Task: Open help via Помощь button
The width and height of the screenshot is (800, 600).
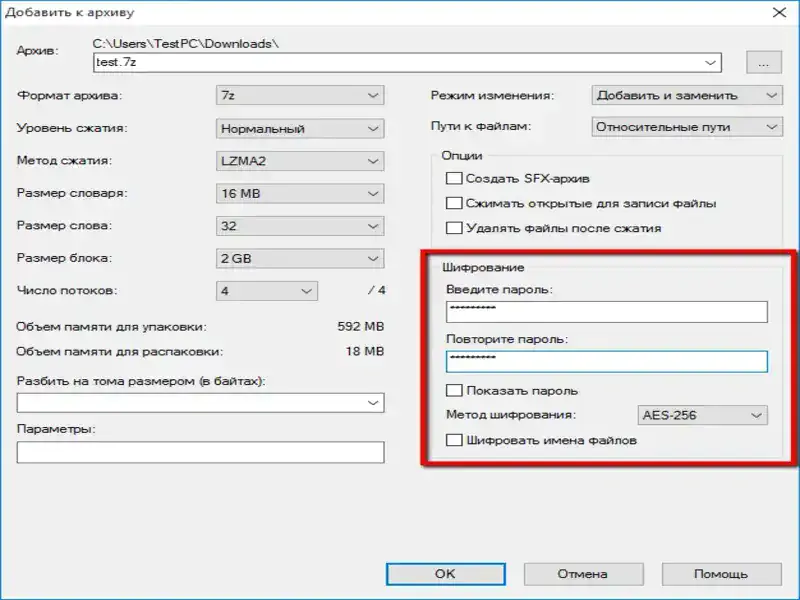Action: [721, 574]
